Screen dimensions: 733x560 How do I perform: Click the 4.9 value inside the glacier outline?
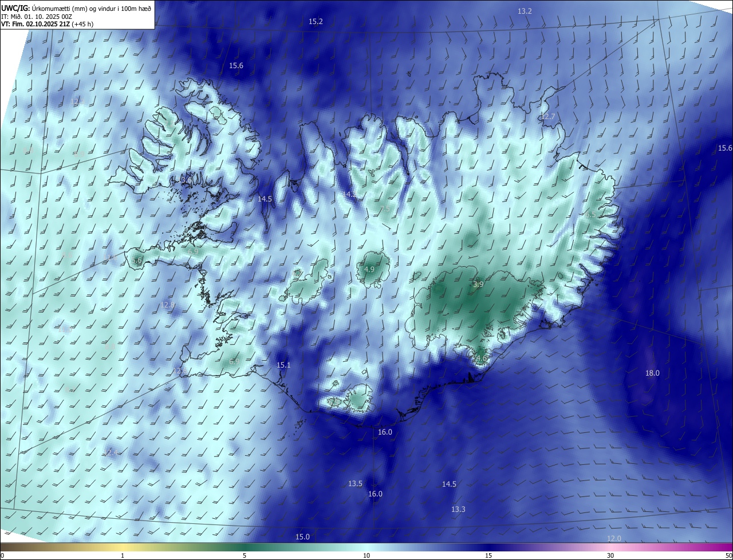click(369, 269)
